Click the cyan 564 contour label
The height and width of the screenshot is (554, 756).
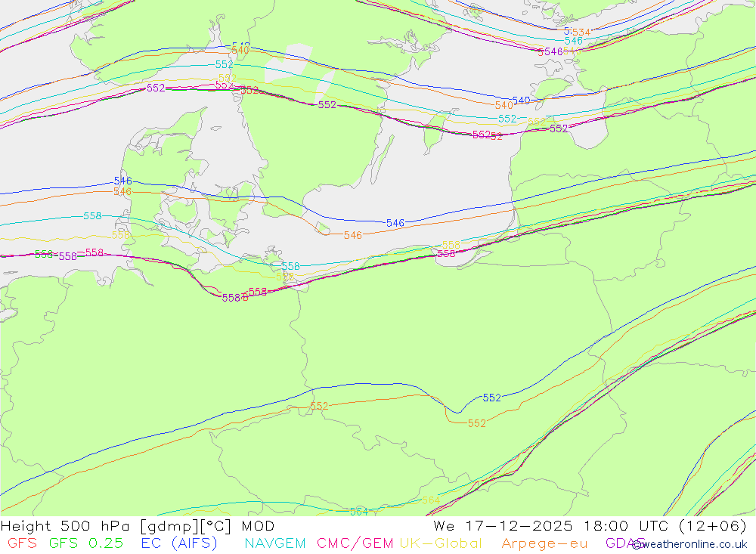pos(359,512)
